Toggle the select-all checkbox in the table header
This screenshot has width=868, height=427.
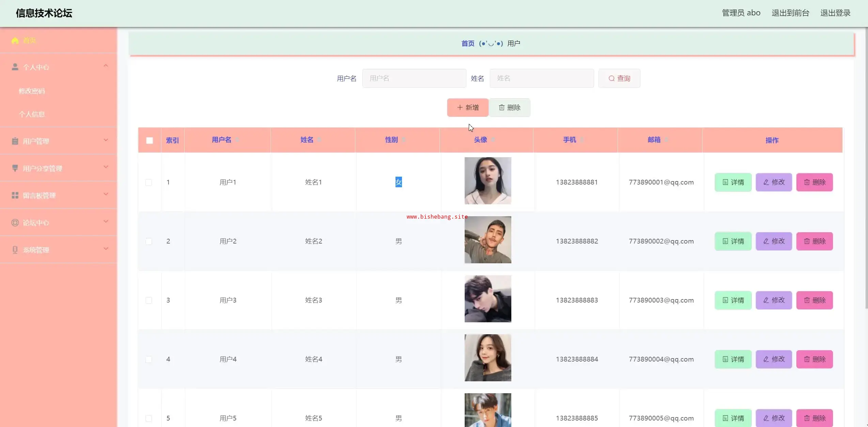150,141
